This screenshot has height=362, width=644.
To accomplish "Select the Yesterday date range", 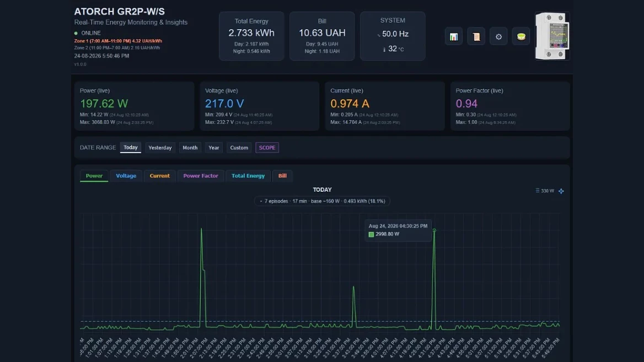I will (x=160, y=148).
